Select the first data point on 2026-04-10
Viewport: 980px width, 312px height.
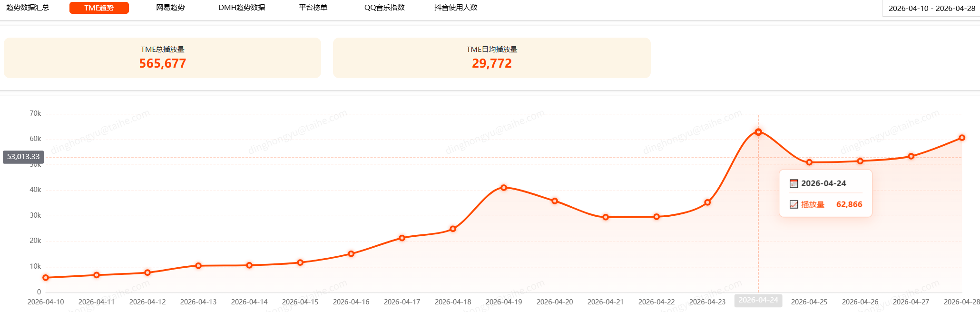point(46,278)
